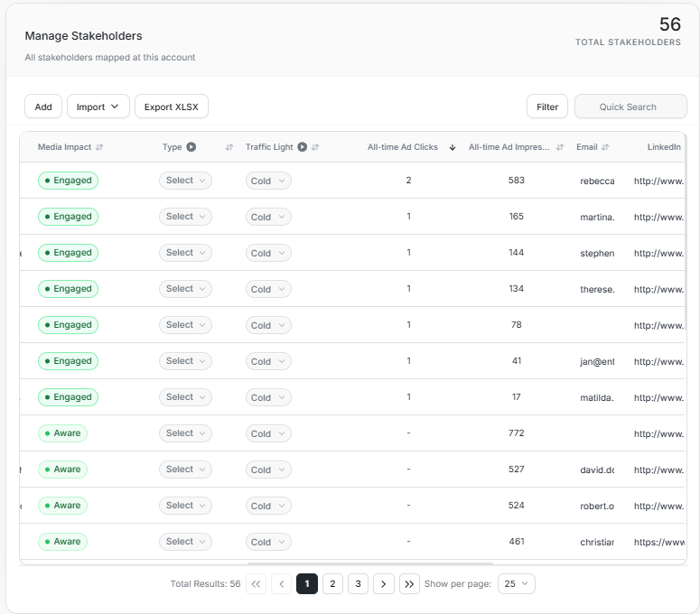Focus the Quick Search field

click(x=630, y=107)
